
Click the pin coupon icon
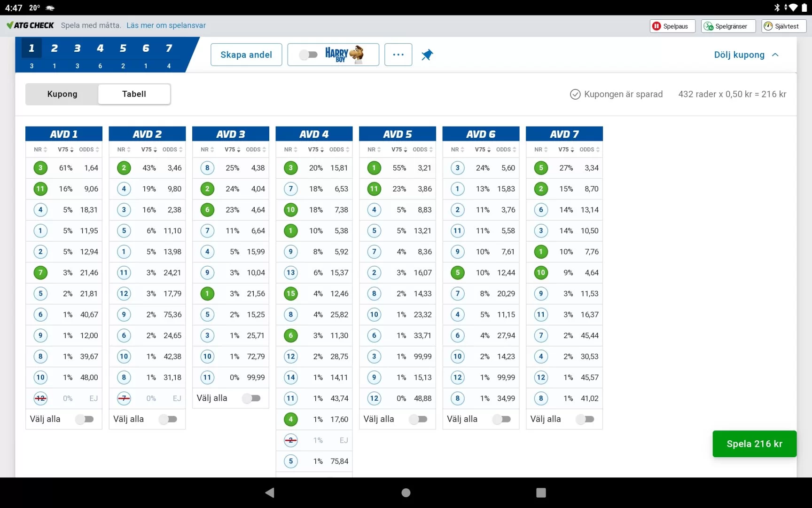pos(427,55)
